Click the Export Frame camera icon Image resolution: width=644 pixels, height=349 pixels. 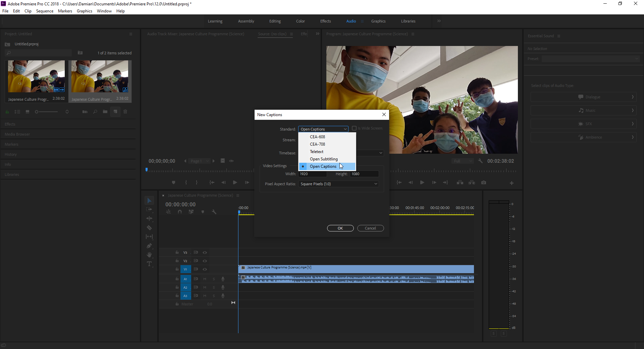(483, 183)
